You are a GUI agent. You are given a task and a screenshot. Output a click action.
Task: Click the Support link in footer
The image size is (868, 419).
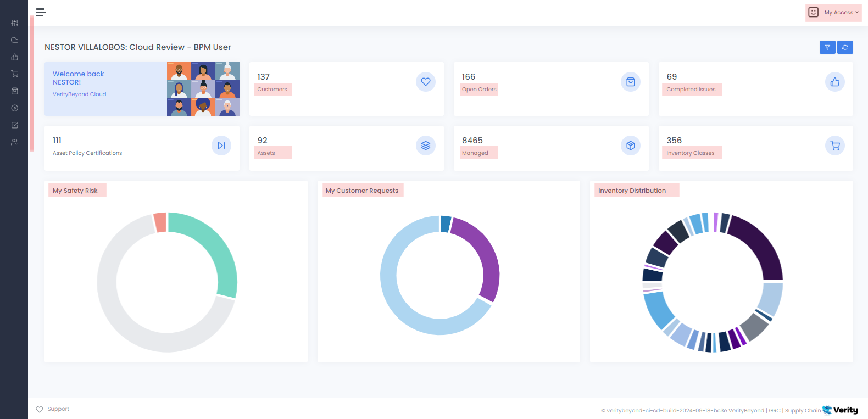point(58,409)
